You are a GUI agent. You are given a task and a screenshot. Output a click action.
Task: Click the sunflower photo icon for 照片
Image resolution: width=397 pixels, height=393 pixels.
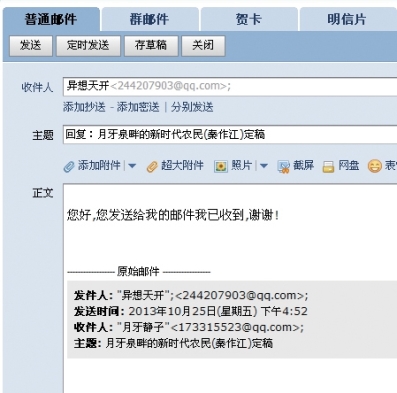click(x=220, y=166)
